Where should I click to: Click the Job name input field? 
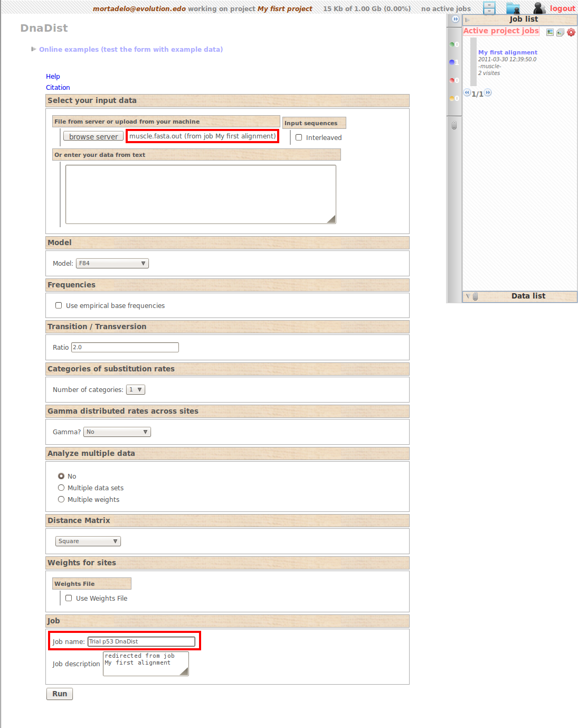point(141,641)
